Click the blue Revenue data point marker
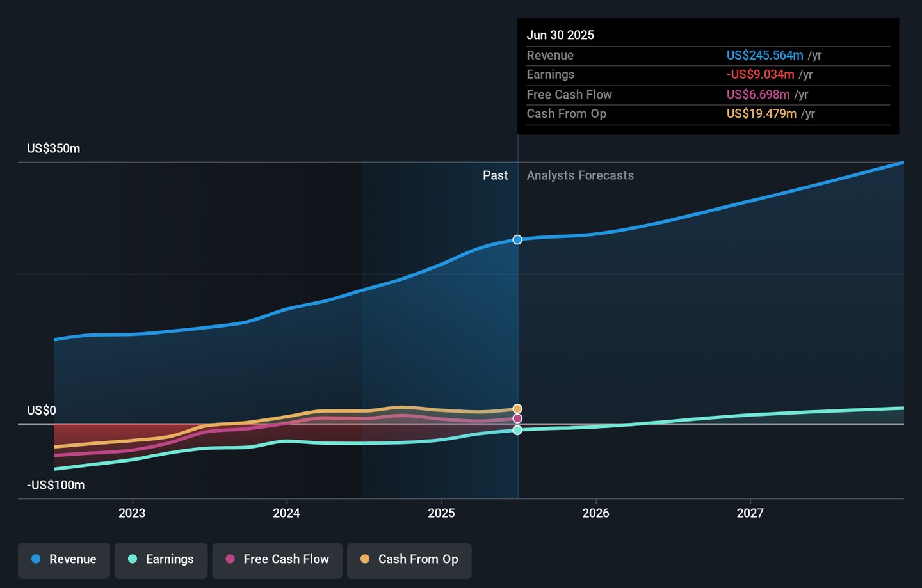This screenshot has height=588, width=922. (517, 240)
